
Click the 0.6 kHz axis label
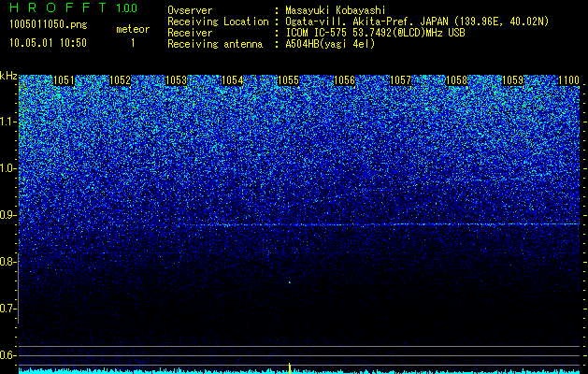tap(7, 355)
